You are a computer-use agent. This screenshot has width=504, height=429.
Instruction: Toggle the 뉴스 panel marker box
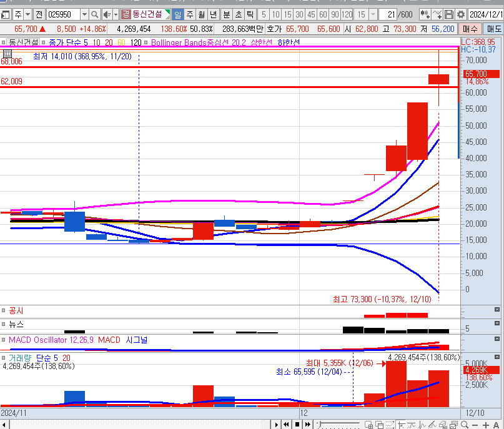(x=3, y=324)
